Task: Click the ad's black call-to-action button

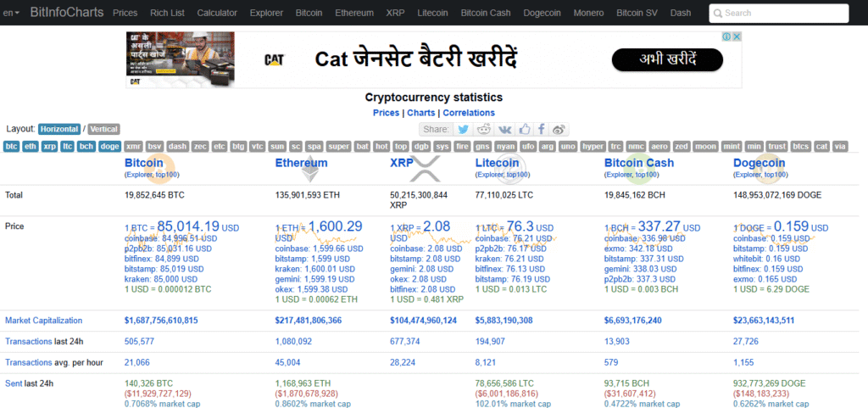Action: point(667,59)
